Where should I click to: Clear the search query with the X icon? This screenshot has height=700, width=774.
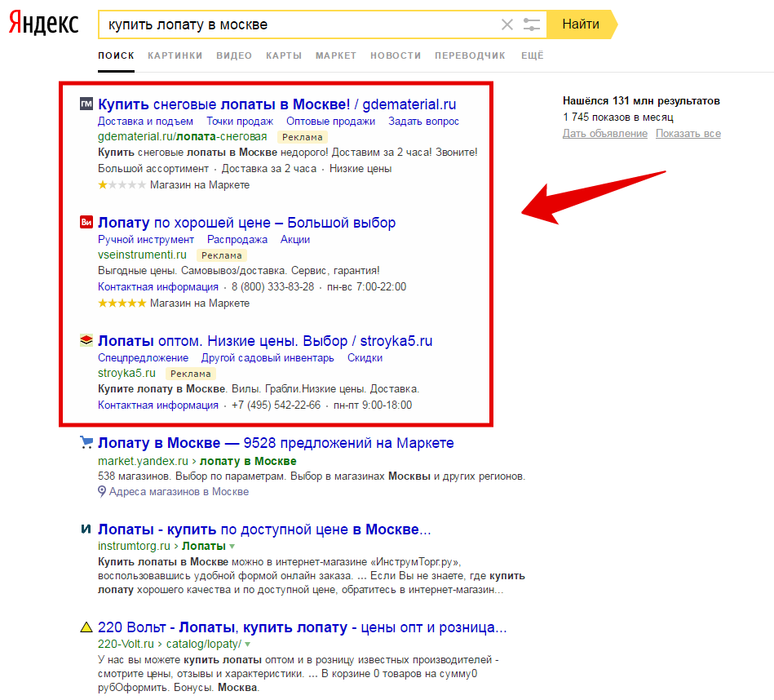(x=507, y=24)
